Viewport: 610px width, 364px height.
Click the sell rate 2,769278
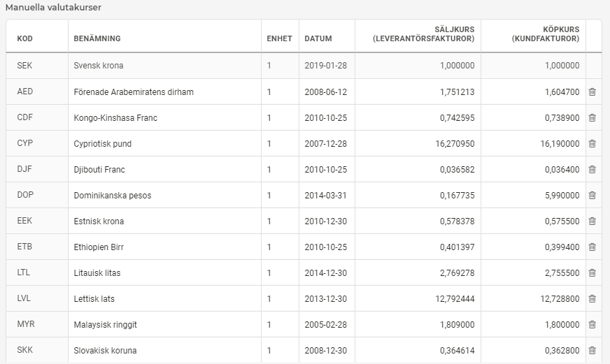(x=457, y=272)
